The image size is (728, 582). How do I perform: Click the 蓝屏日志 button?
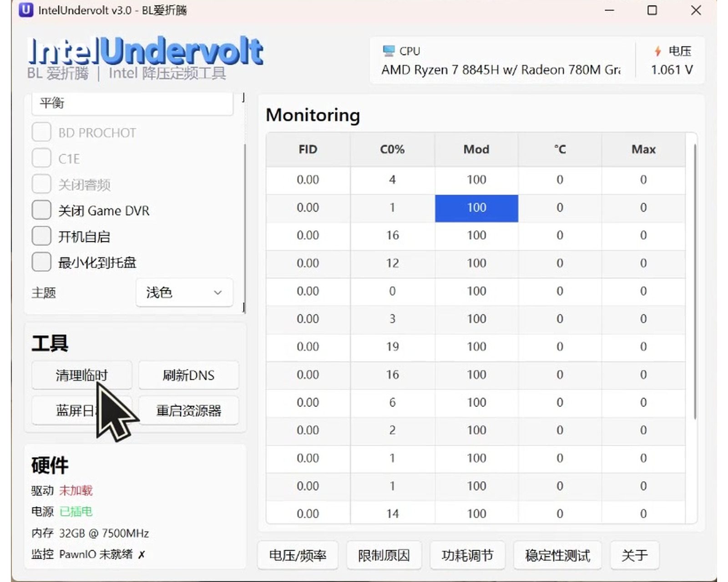click(x=81, y=411)
